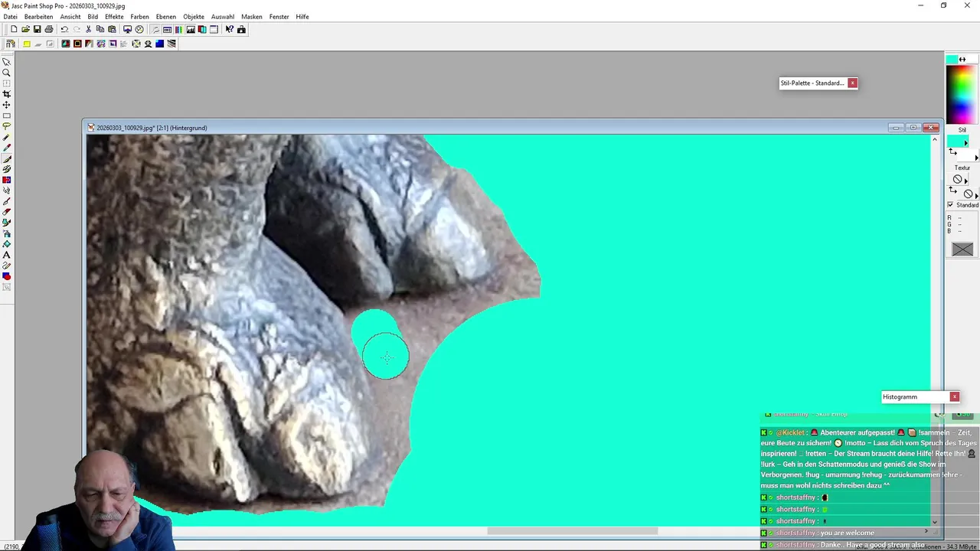Open the Auswahl menu
Screen dimensions: 980x551
[x=223, y=17]
